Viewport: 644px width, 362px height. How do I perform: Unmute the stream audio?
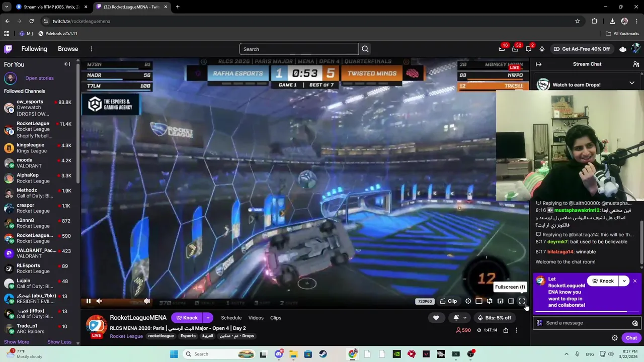tap(99, 301)
